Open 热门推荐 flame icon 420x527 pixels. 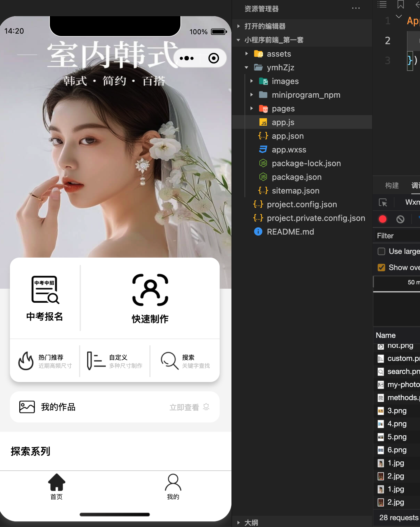(x=26, y=361)
